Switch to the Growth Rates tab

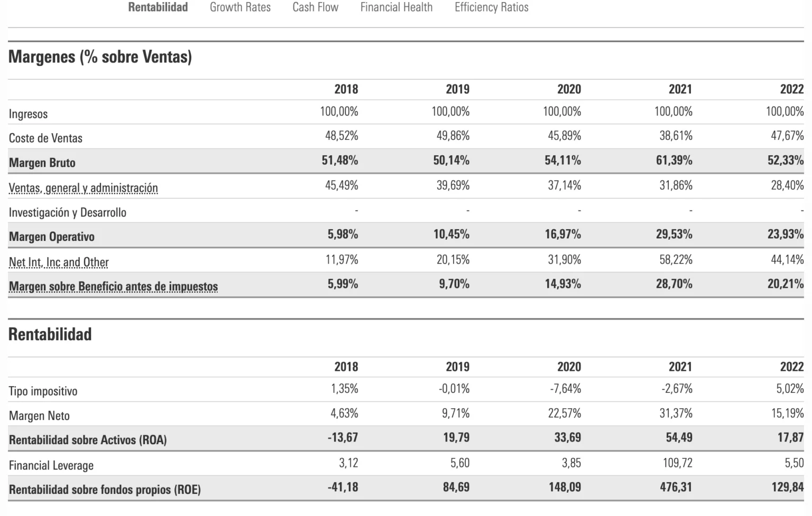(x=240, y=7)
